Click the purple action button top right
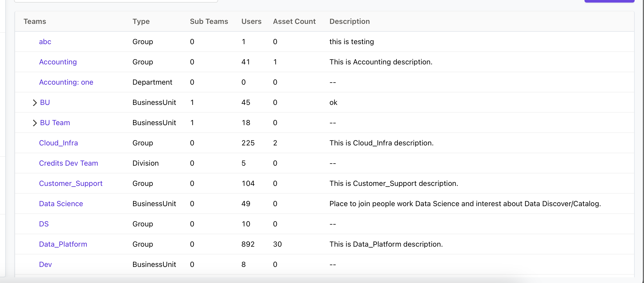This screenshot has height=283, width=644. [609, 1]
